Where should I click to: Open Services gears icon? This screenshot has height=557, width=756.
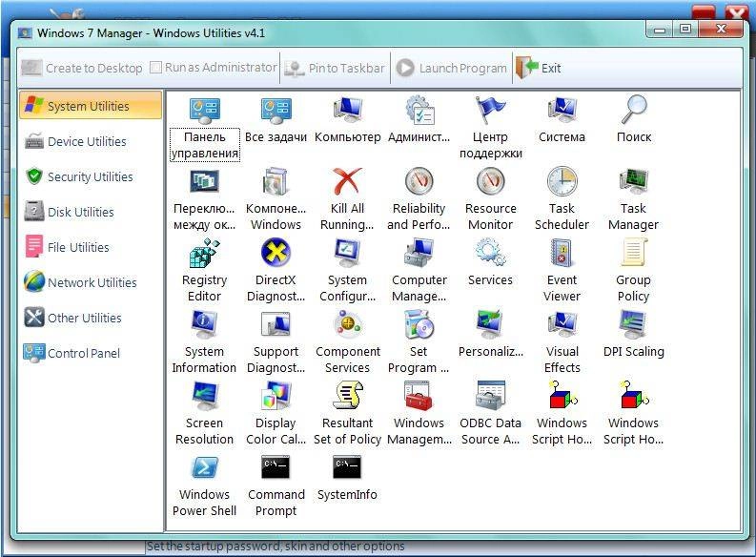[x=490, y=253]
